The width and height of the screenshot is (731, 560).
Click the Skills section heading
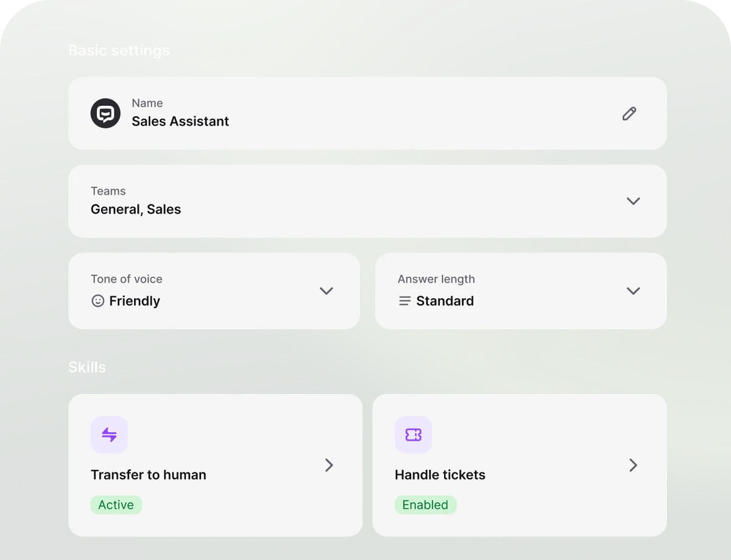point(87,367)
